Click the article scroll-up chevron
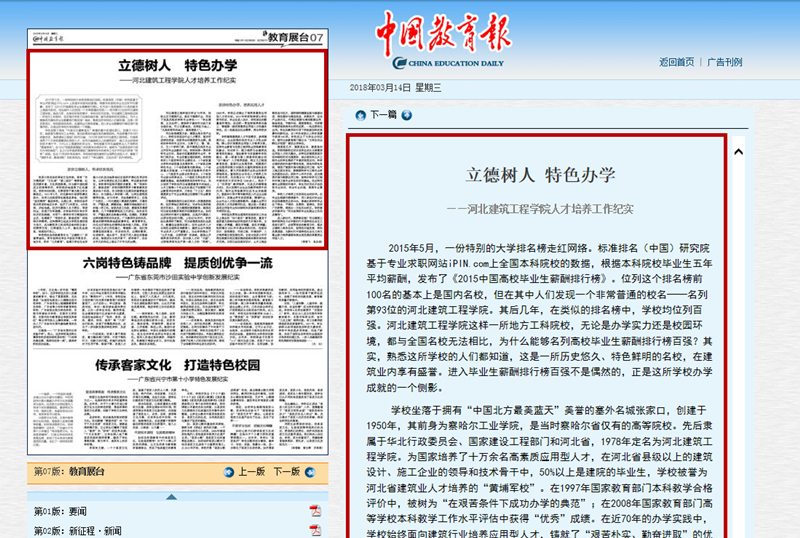Viewport: 800px width, 538px height. [738, 152]
